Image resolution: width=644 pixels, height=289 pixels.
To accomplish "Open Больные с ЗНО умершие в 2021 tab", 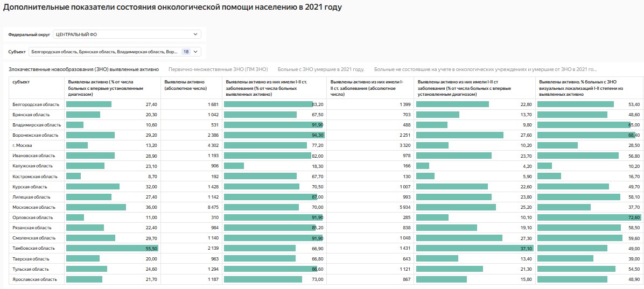I will (321, 69).
